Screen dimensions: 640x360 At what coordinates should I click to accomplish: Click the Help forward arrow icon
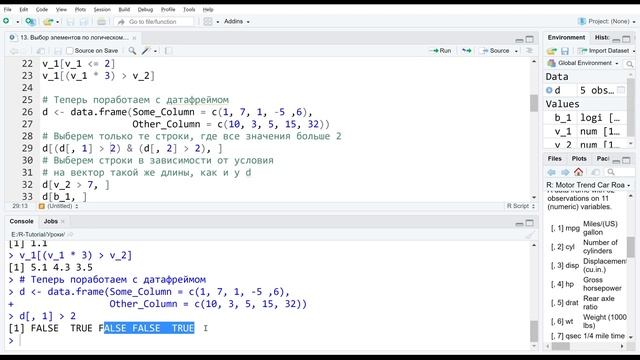tap(565, 172)
